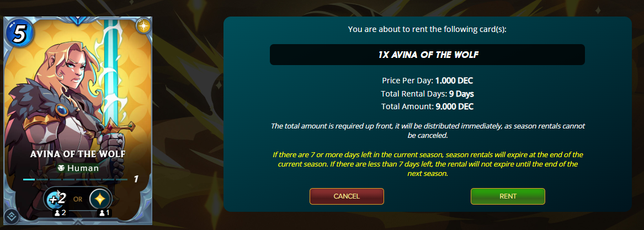Click the +2 armor ability icon

point(56,199)
